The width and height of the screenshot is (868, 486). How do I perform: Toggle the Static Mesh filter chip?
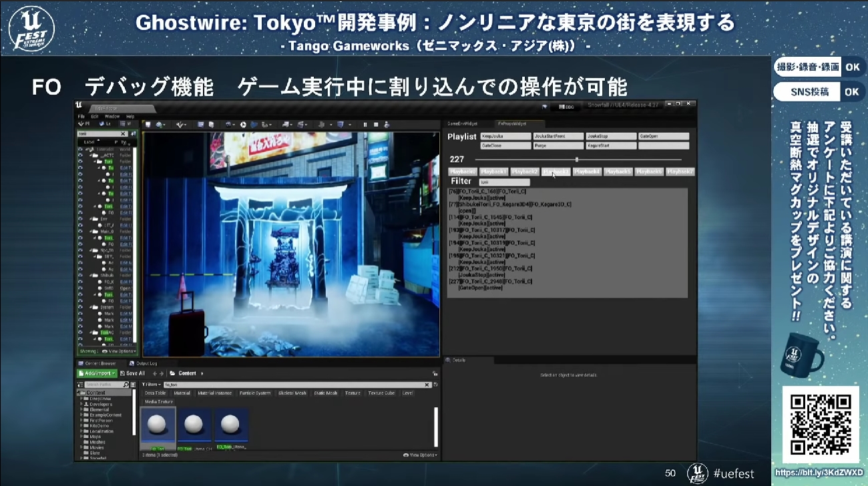(326, 393)
